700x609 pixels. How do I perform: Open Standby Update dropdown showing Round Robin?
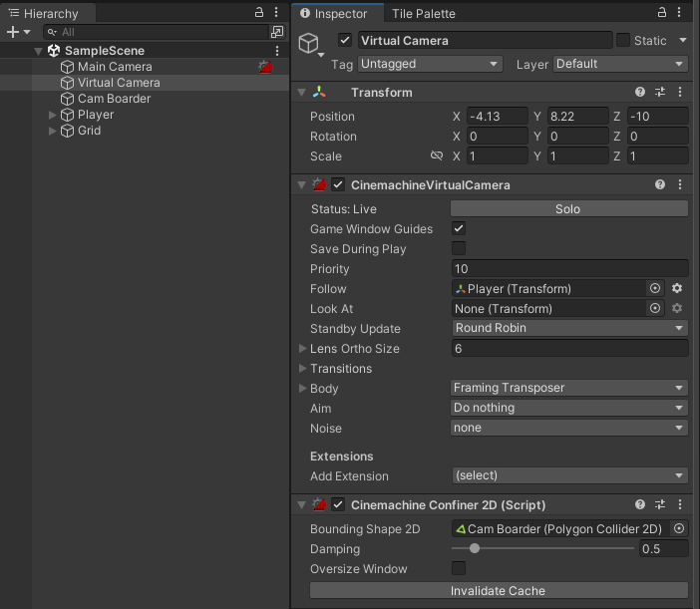pyautogui.click(x=570, y=328)
